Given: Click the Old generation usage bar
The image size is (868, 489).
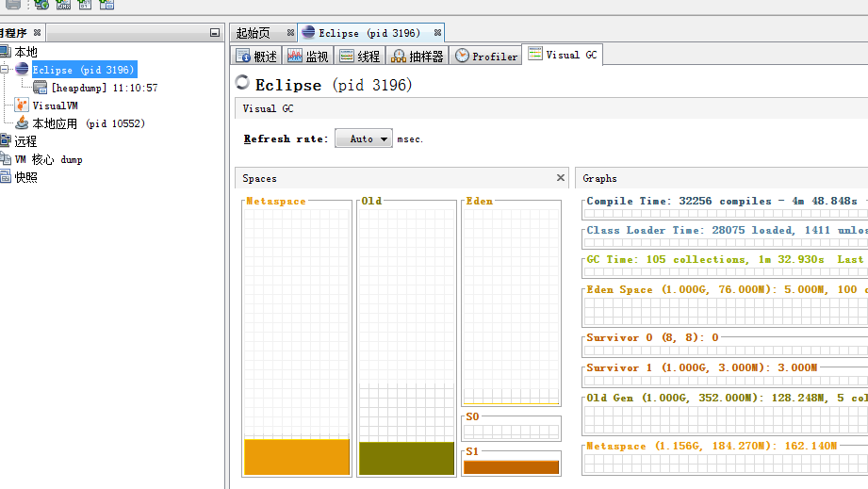Looking at the screenshot, I should click(406, 458).
